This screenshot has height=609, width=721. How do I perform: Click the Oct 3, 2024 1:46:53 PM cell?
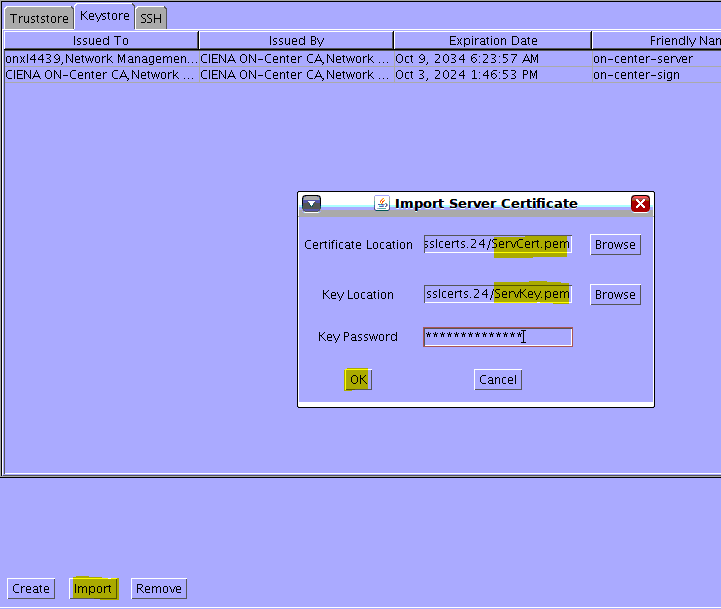tap(492, 75)
